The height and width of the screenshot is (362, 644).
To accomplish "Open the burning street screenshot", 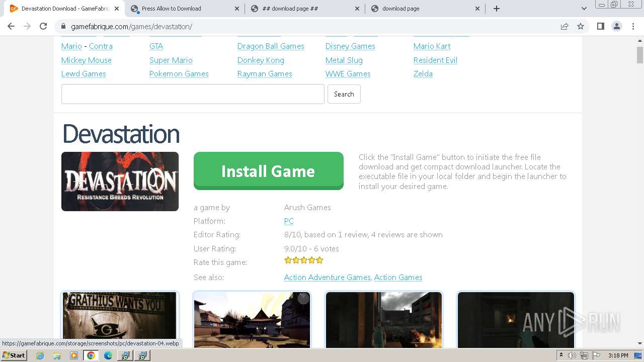I will (x=384, y=319).
